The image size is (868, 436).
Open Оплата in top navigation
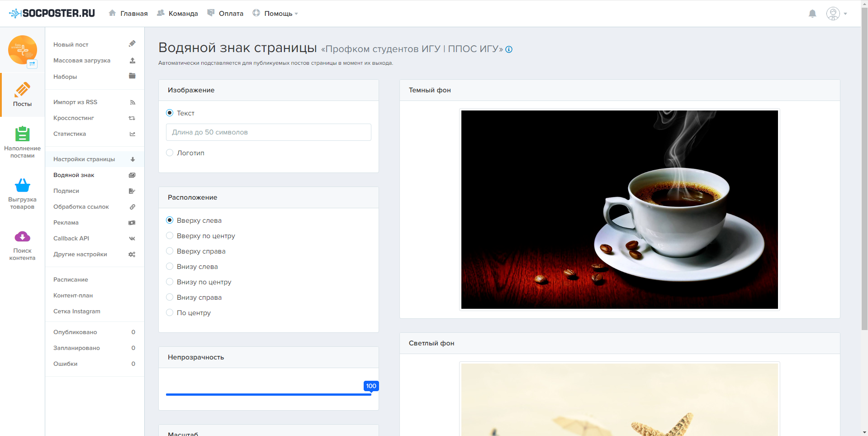(231, 14)
